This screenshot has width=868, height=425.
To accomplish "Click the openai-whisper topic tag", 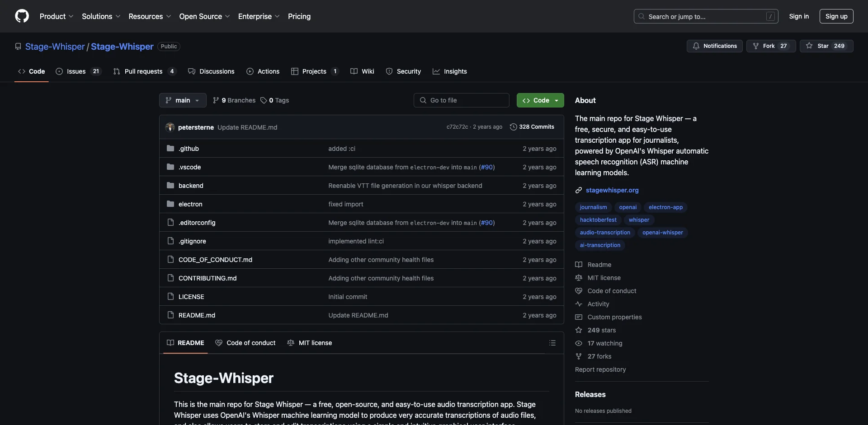I will 663,233.
